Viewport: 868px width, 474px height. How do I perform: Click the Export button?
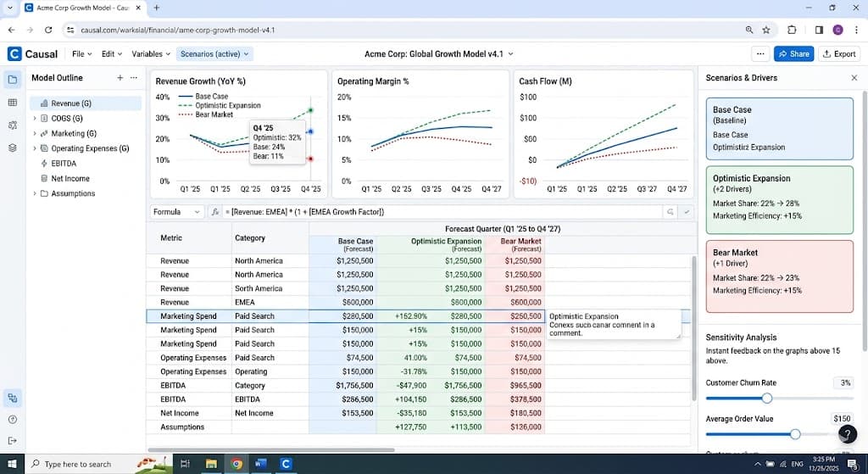pyautogui.click(x=839, y=53)
